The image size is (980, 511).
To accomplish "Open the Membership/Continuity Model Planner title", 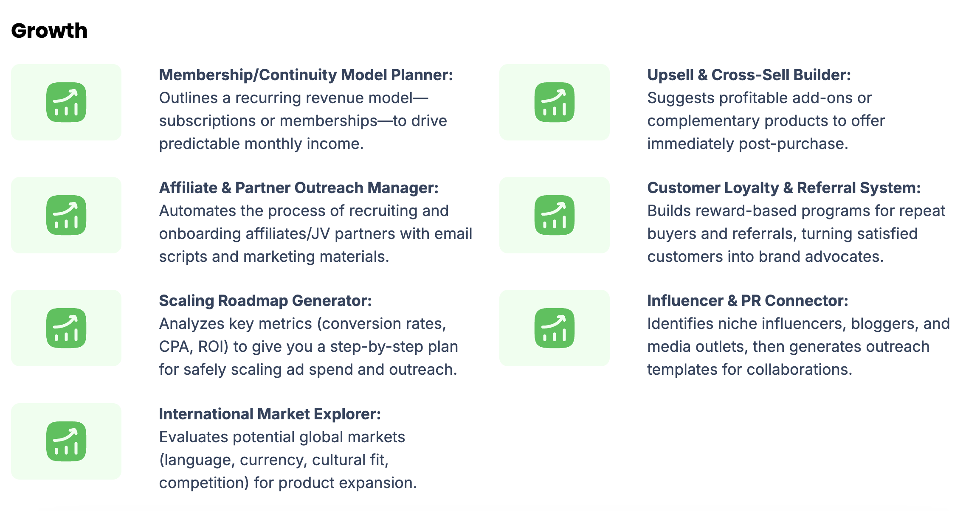I will 306,75.
